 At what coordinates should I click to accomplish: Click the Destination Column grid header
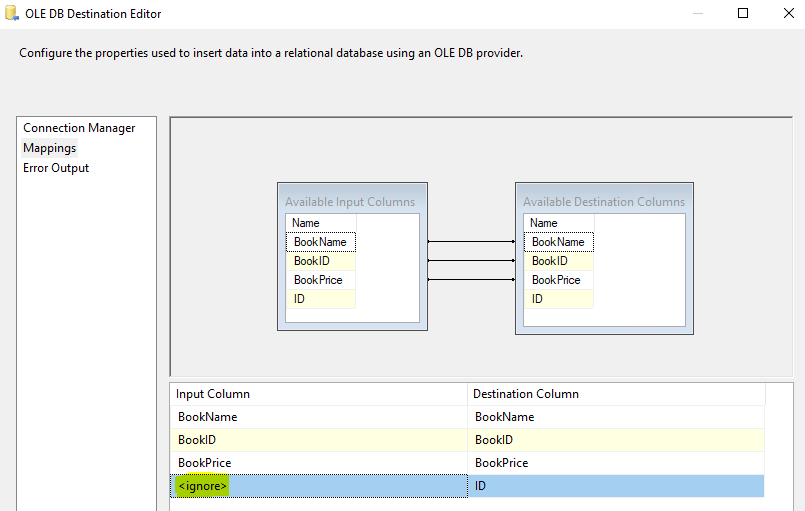[x=614, y=394]
